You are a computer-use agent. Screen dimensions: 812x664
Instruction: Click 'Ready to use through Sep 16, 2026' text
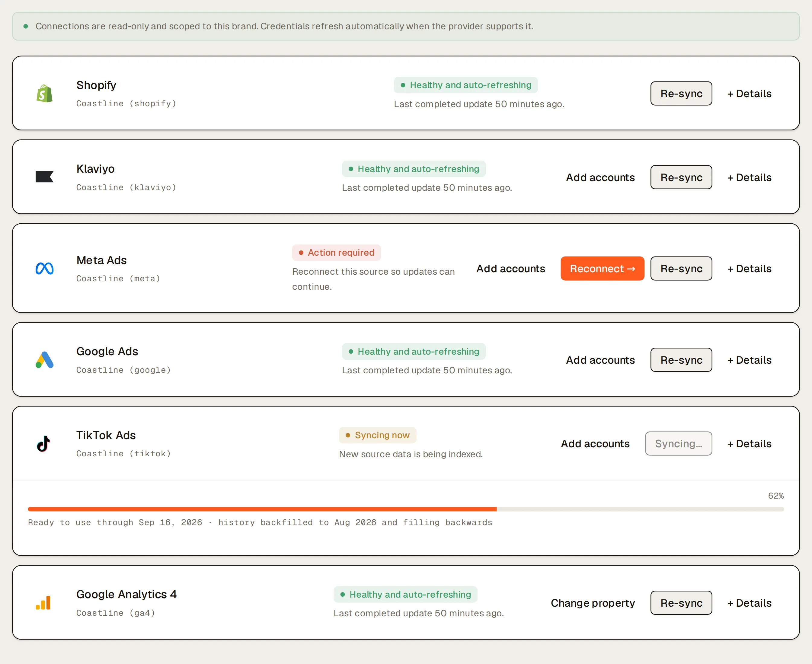tap(115, 522)
